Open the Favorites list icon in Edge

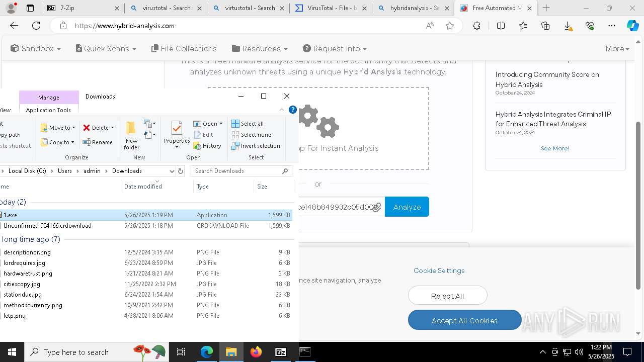(523, 26)
